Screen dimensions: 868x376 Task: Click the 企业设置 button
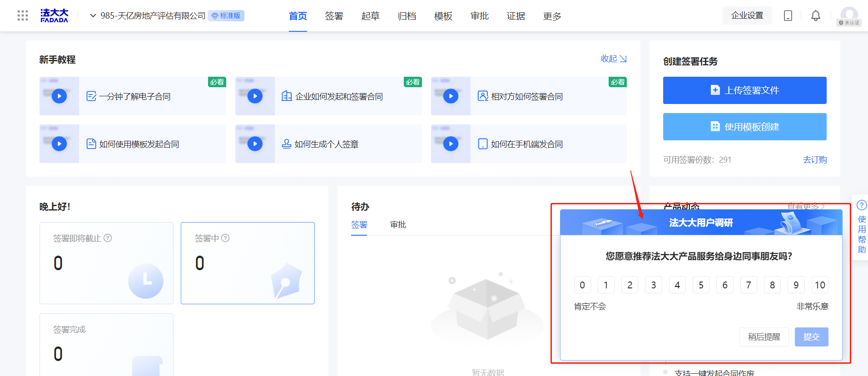tap(747, 15)
